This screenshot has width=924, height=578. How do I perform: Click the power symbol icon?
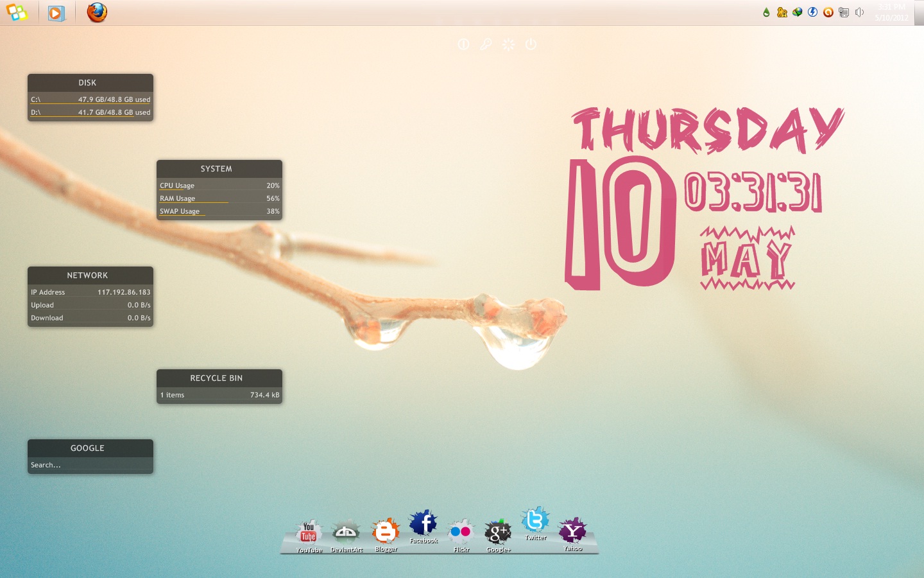point(531,44)
